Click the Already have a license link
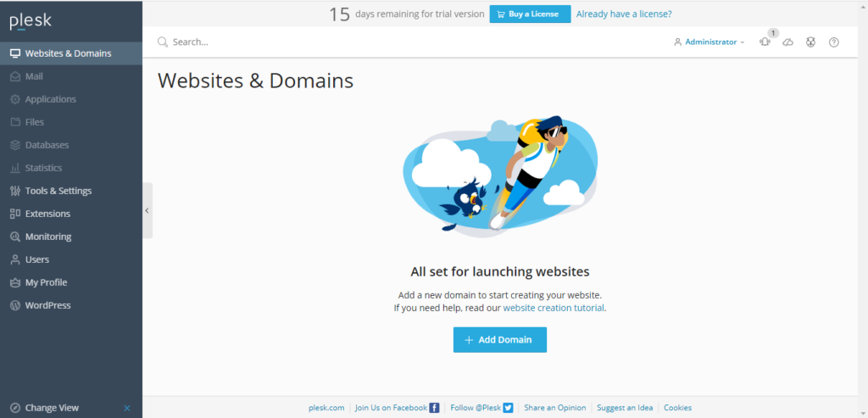The width and height of the screenshot is (868, 418). [623, 14]
